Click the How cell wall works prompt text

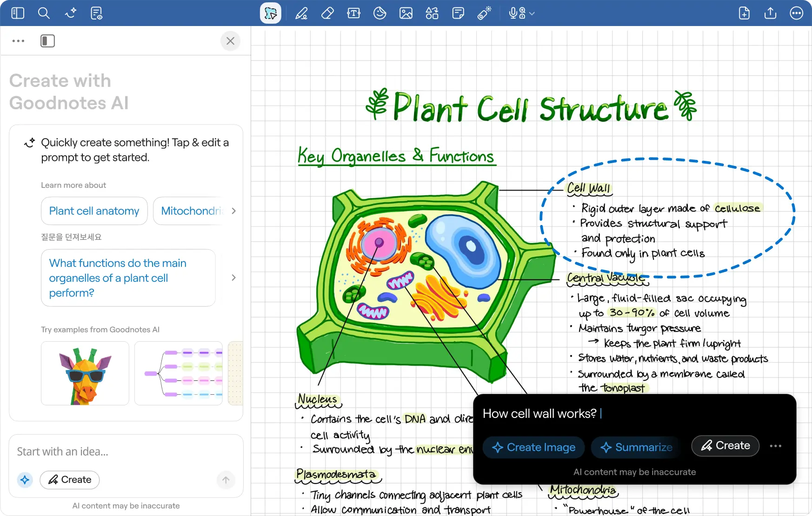(x=539, y=414)
